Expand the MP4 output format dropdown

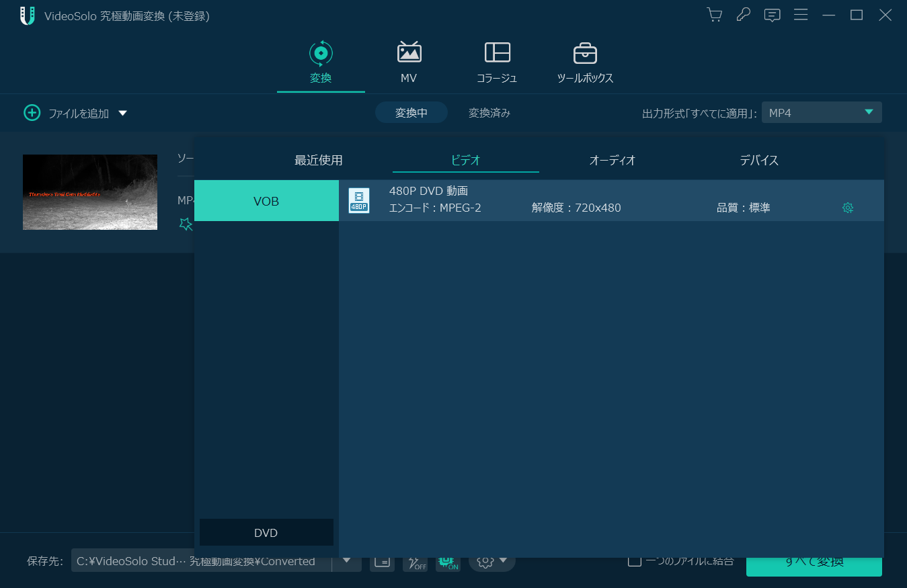868,112
